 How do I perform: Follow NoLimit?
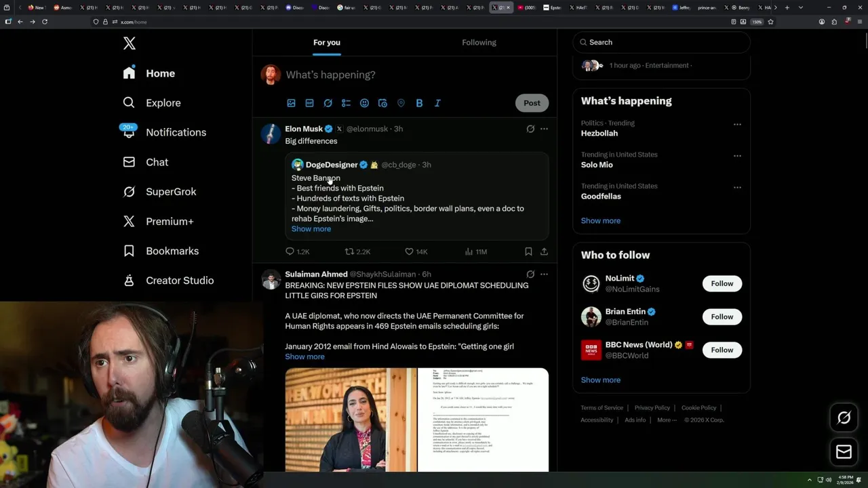[x=722, y=283]
